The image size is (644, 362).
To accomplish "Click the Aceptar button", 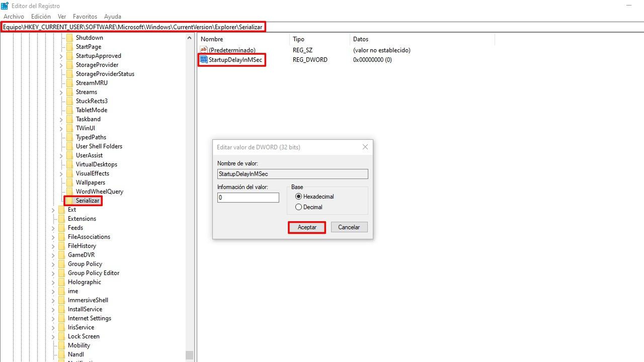I will point(307,227).
